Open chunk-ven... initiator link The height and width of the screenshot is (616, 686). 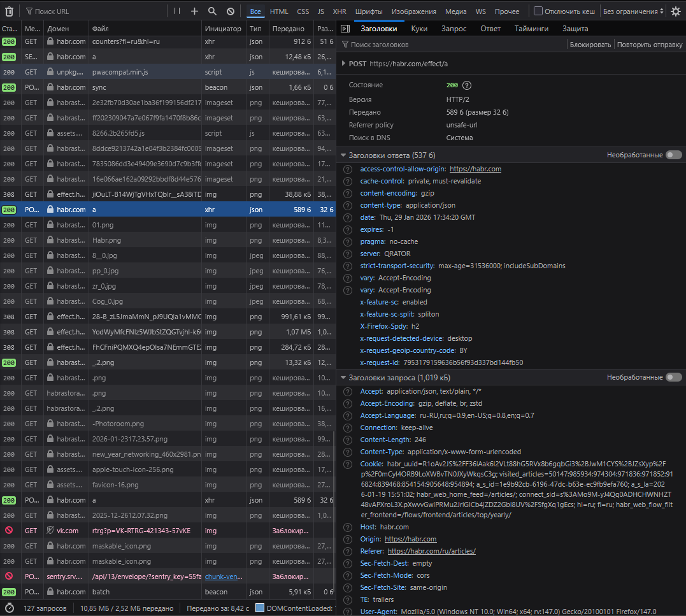(x=224, y=577)
